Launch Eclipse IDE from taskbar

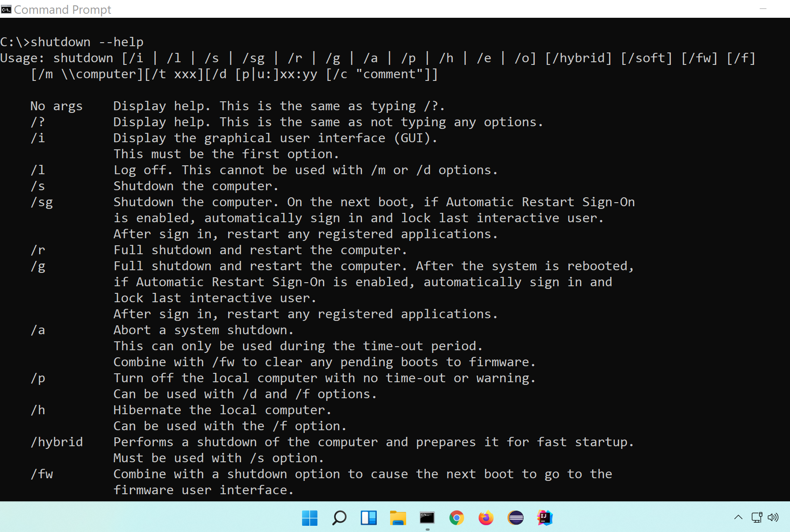[x=516, y=518]
